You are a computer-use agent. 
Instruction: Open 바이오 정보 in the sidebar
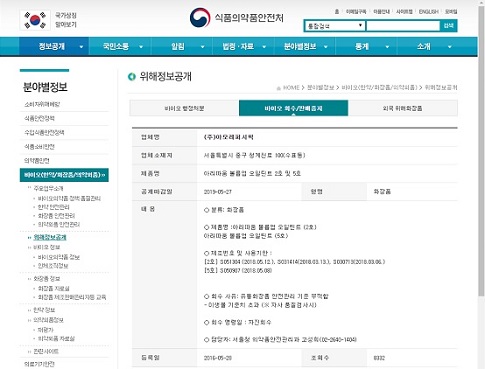pyautogui.click(x=47, y=247)
